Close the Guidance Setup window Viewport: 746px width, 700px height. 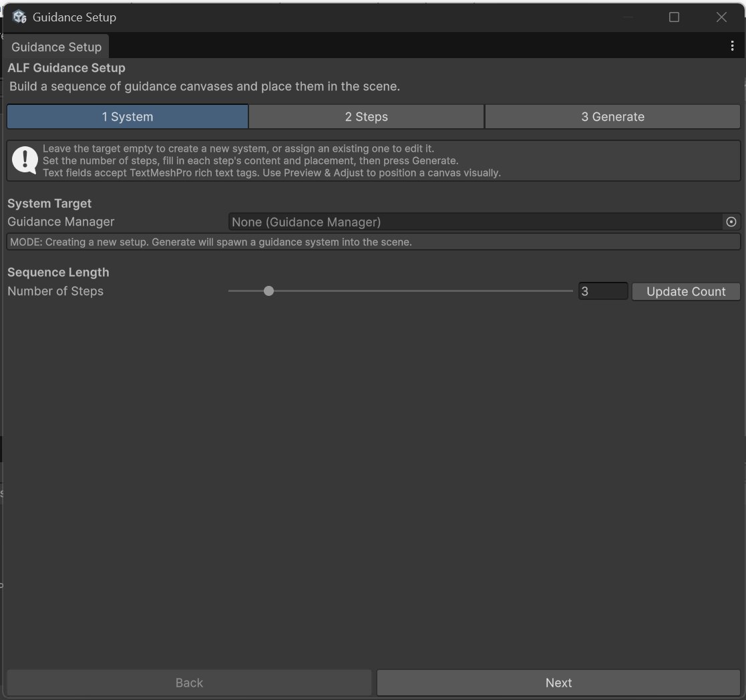(721, 17)
